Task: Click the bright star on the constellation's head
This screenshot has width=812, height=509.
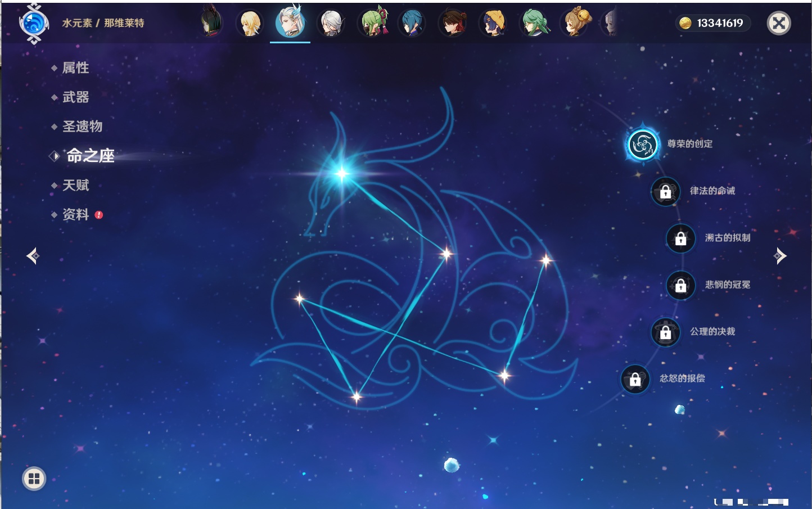Action: (342, 173)
